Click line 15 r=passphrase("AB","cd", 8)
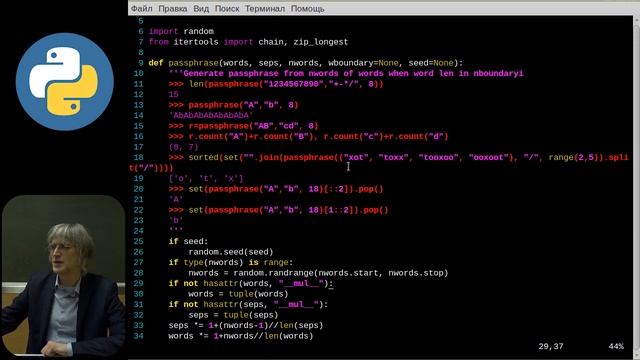Viewport: 640px width, 360px height. [x=243, y=126]
